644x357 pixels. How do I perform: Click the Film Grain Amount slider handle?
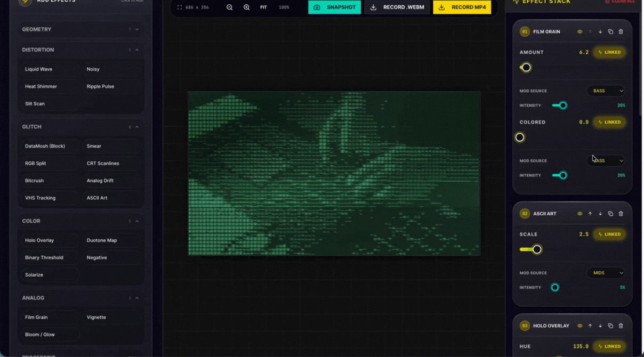pos(526,68)
